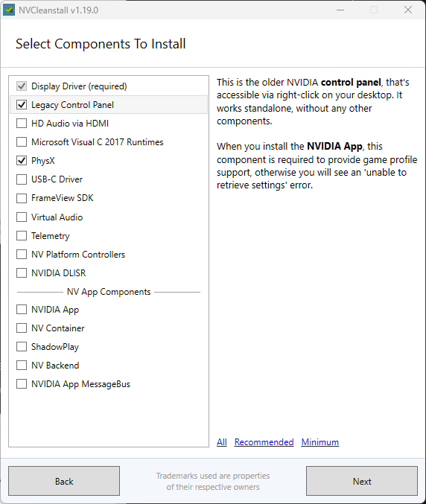Check NV Platform Controllers option
The width and height of the screenshot is (426, 504).
point(22,255)
